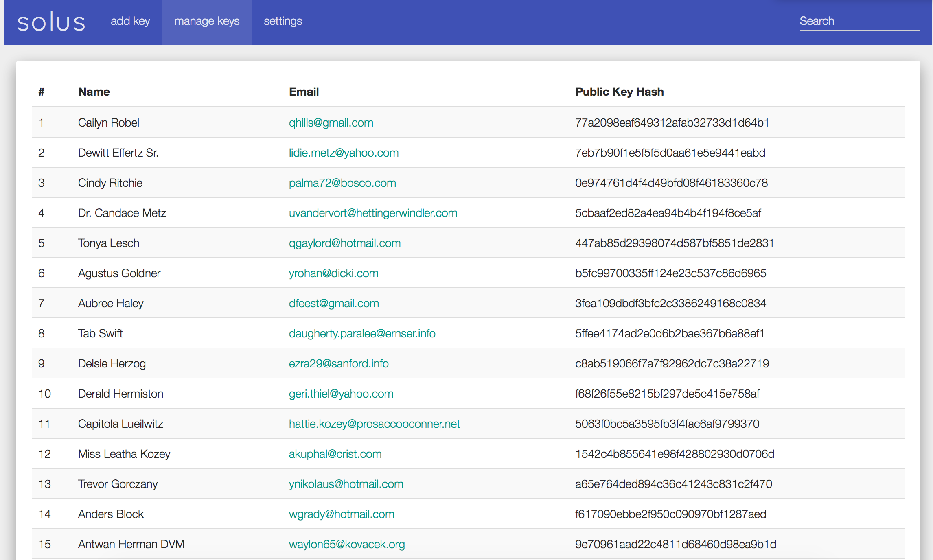Click the Email column header

pyautogui.click(x=304, y=92)
